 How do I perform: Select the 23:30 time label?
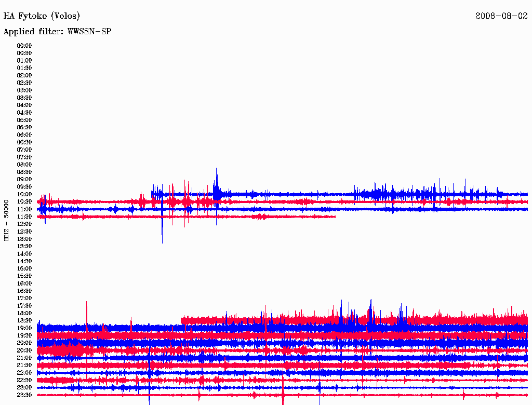tap(24, 395)
